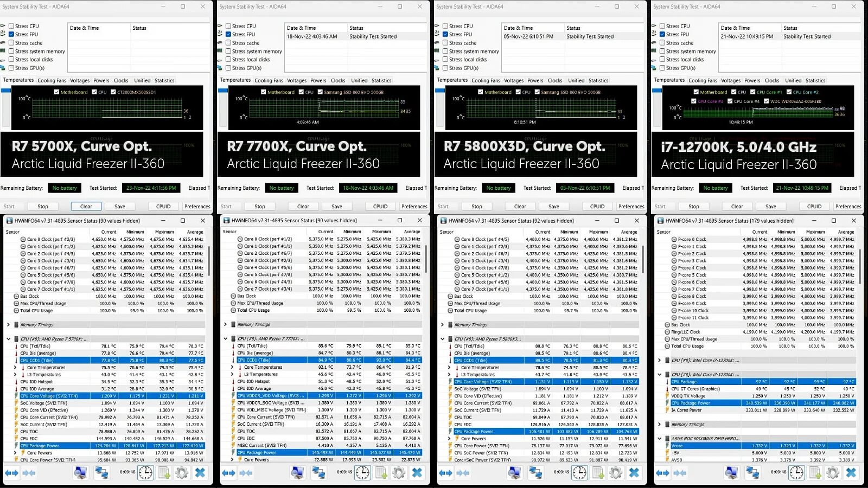Enable Stress local disks in the R7 5700X AIDA64 window
The width and height of the screenshot is (868, 488).
(x=11, y=60)
